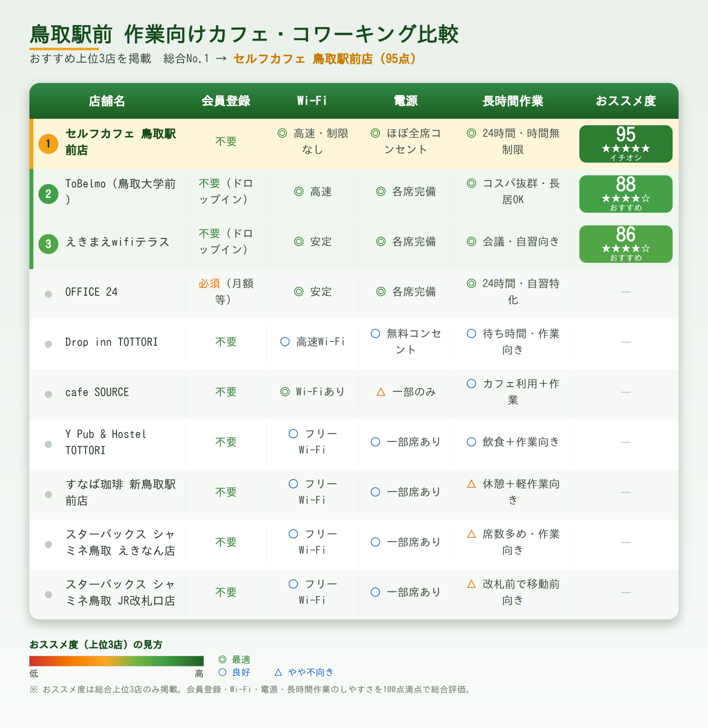Select store name Drop inn TOTTORI
Viewport: 708px width, 728px height.
111,342
